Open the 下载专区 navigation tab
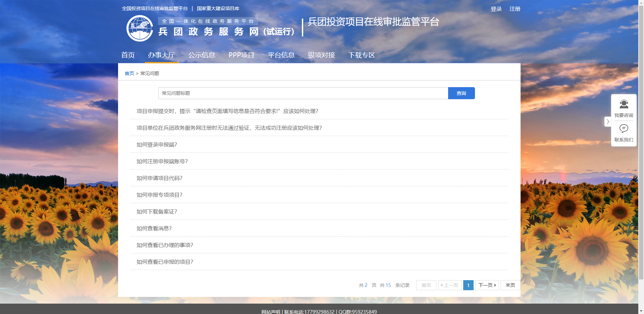Image resolution: width=644 pixels, height=314 pixels. [361, 55]
